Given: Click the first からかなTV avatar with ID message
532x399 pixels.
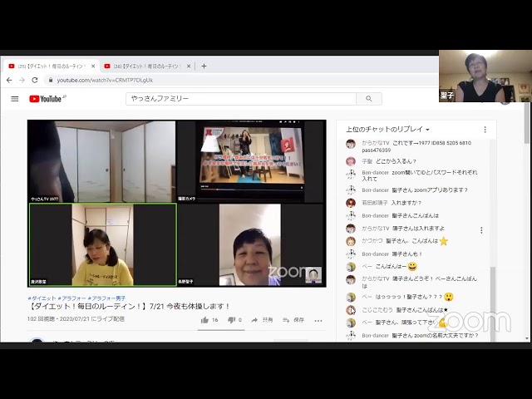Looking at the screenshot, I should (351, 144).
